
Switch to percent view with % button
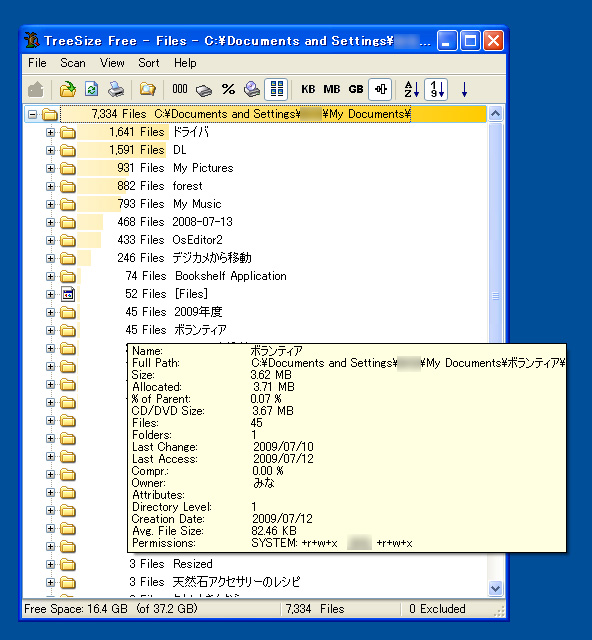click(228, 89)
